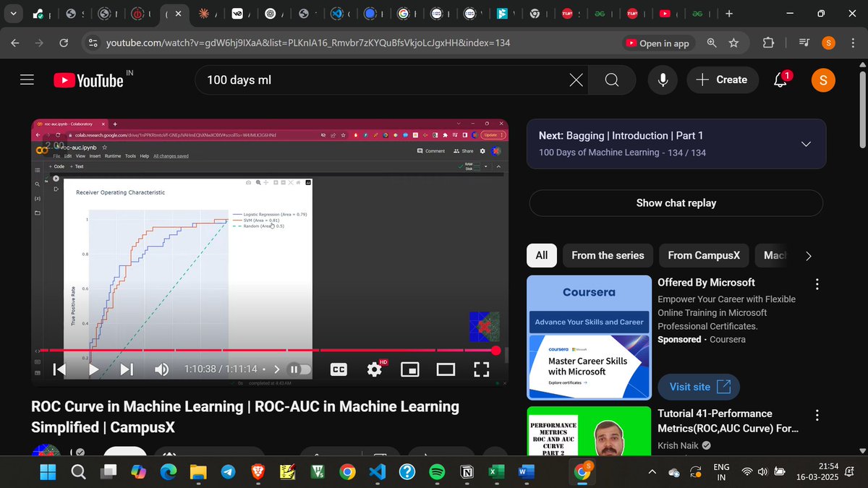Click the CampusX channel avatar below the title
868x488 pixels.
[46, 452]
